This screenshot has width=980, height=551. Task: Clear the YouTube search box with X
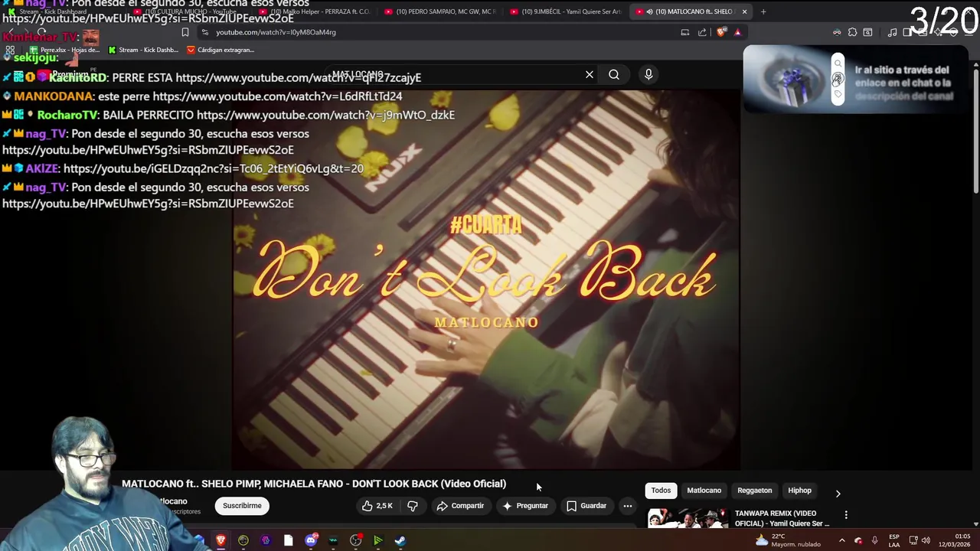pos(590,75)
